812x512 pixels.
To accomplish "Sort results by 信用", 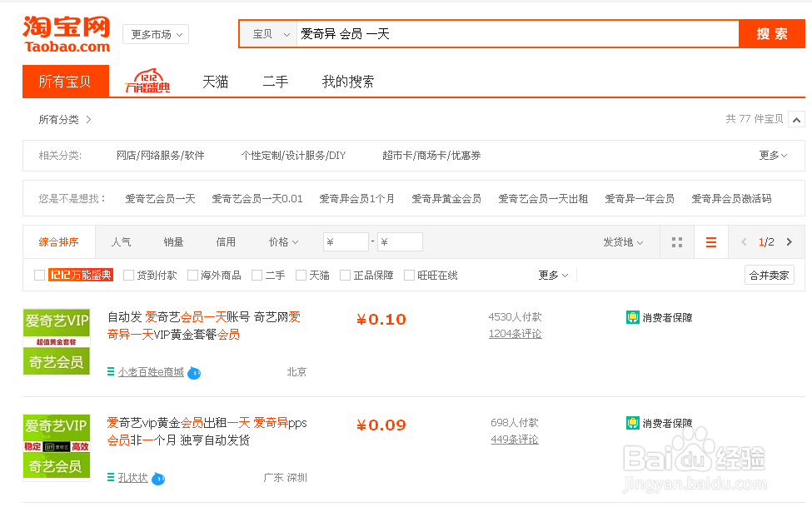I will click(226, 241).
